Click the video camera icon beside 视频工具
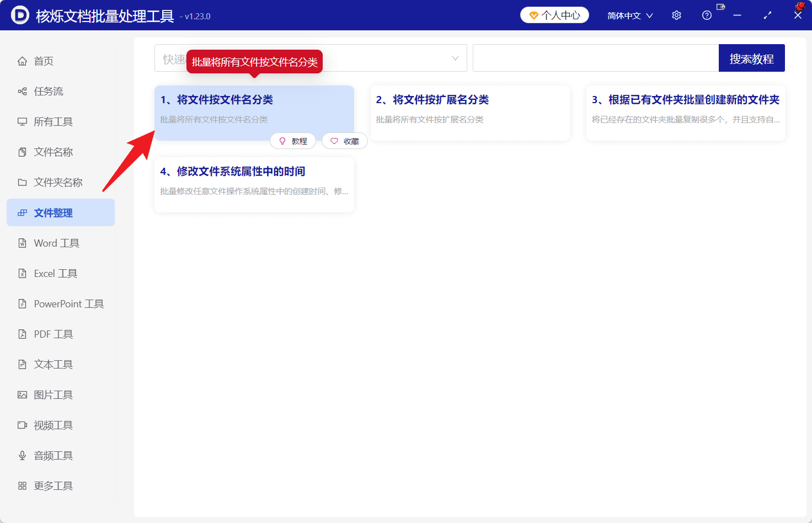Viewport: 812px width, 523px height. [x=22, y=425]
